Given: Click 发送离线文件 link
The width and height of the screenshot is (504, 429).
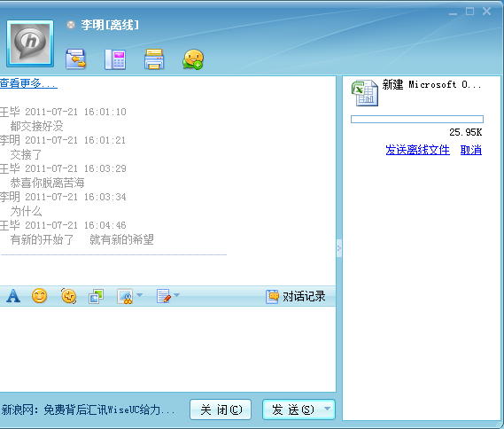Looking at the screenshot, I should click(417, 150).
